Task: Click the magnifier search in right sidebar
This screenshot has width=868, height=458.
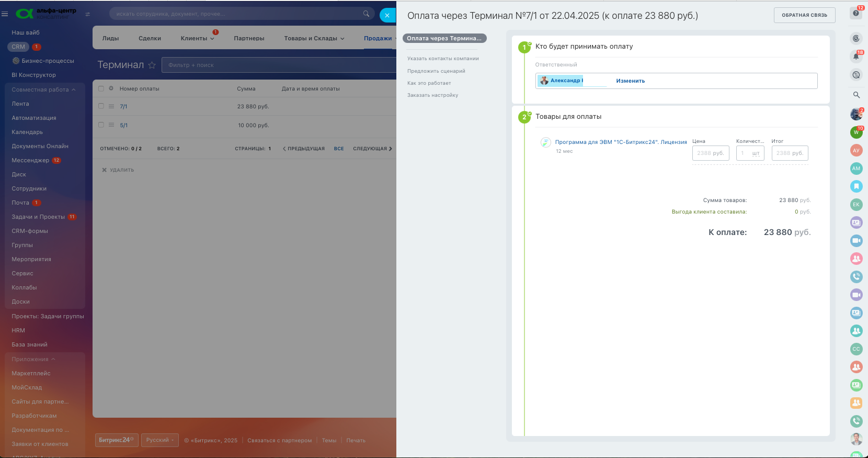Action: (856, 95)
